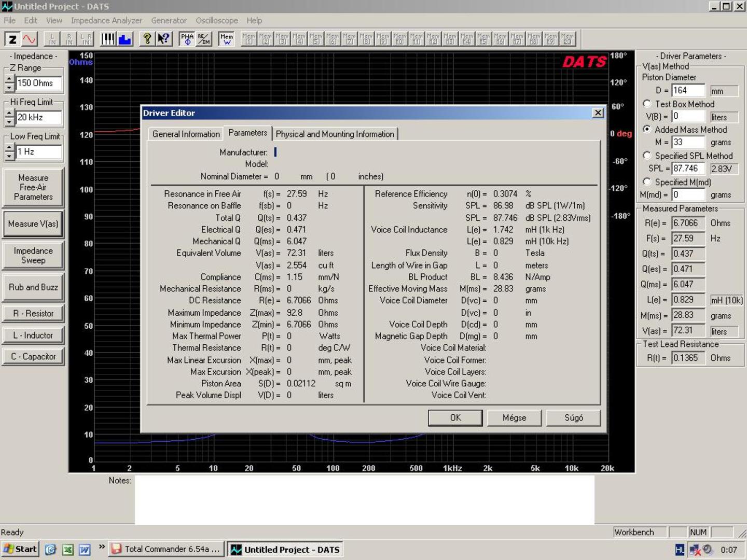Confirm the Driver Editor with OK

coord(455,417)
